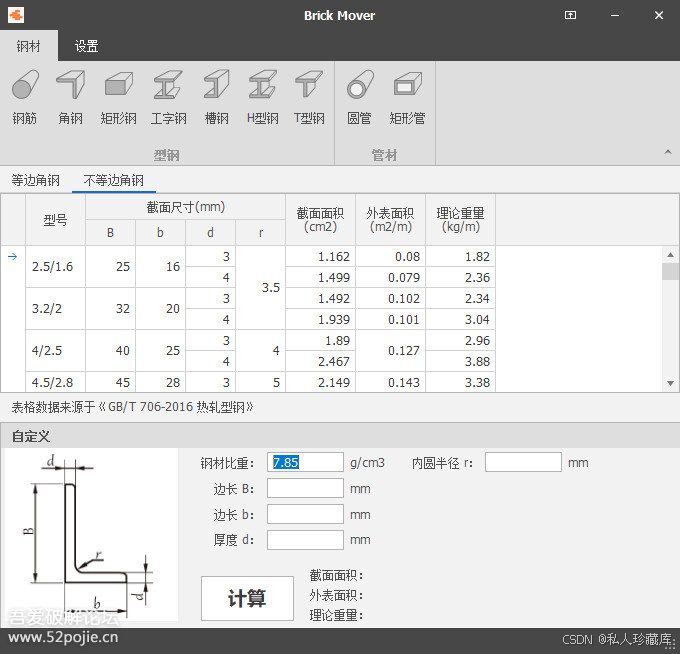Open the 设置 settings tab

tap(86, 46)
